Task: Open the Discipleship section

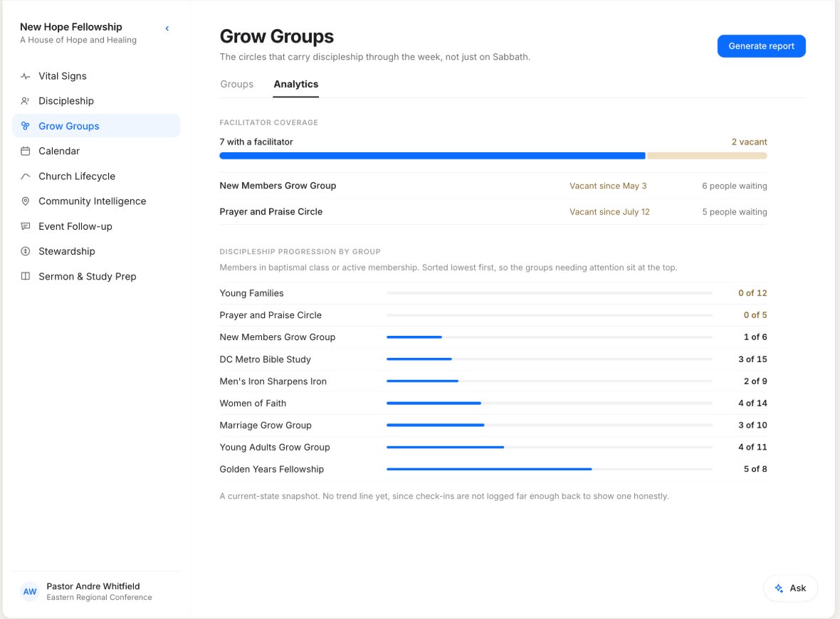Action: [96, 101]
